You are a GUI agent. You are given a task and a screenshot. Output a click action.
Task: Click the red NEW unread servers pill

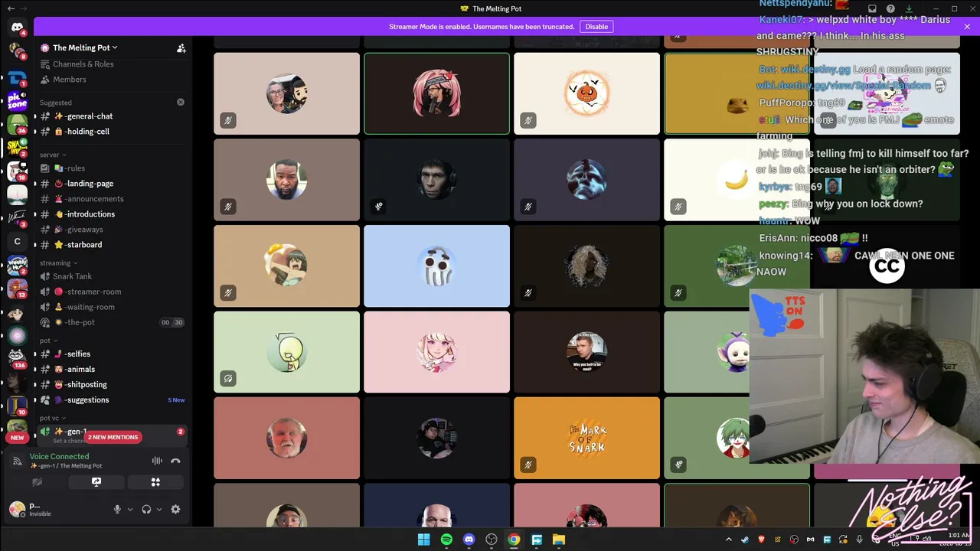(17, 438)
